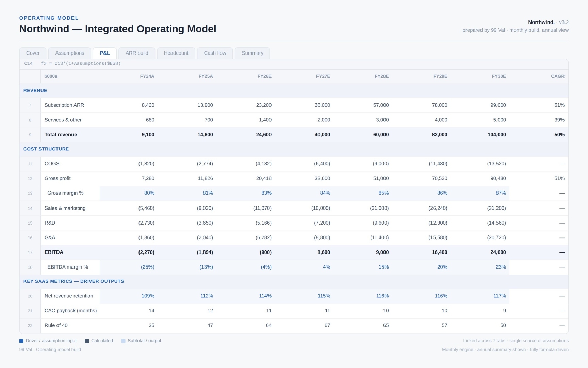This screenshot has width=588, height=368.
Task: Select the FY27E column header
Action: pyautogui.click(x=323, y=76)
